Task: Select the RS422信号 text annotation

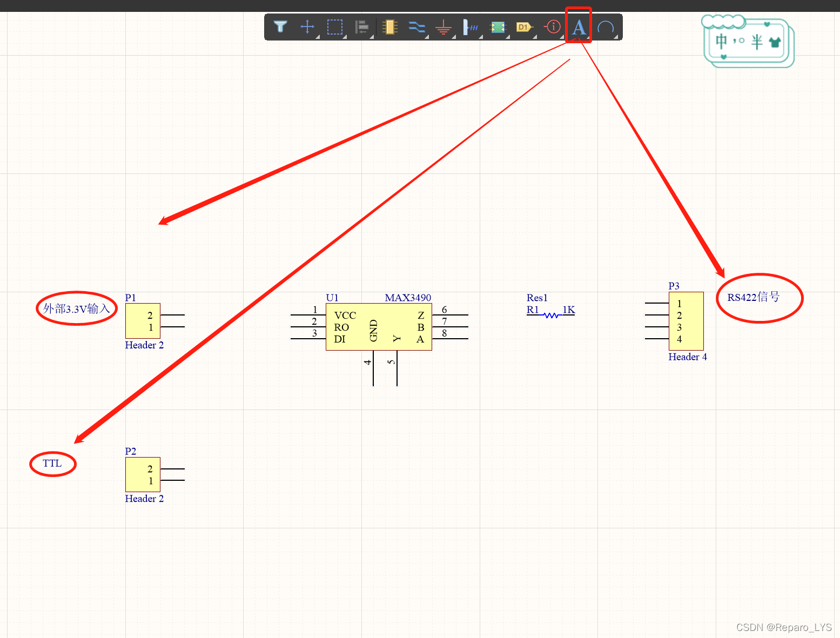Action: 753,297
